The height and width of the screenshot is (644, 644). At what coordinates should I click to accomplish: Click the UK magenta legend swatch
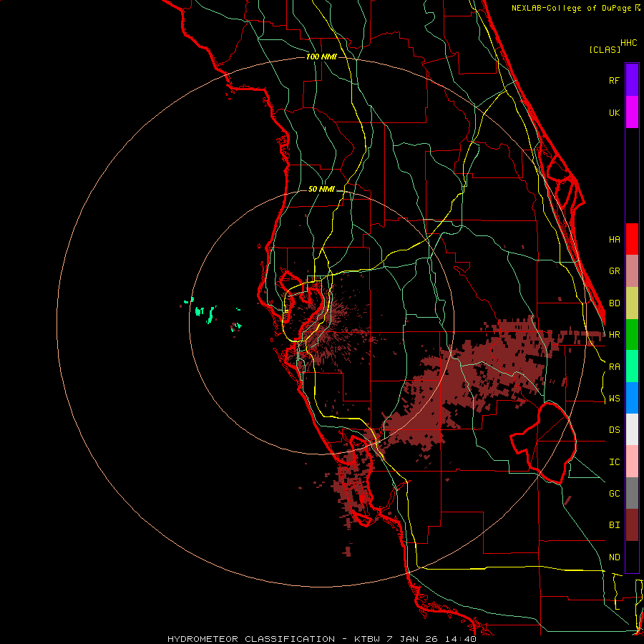(632, 112)
